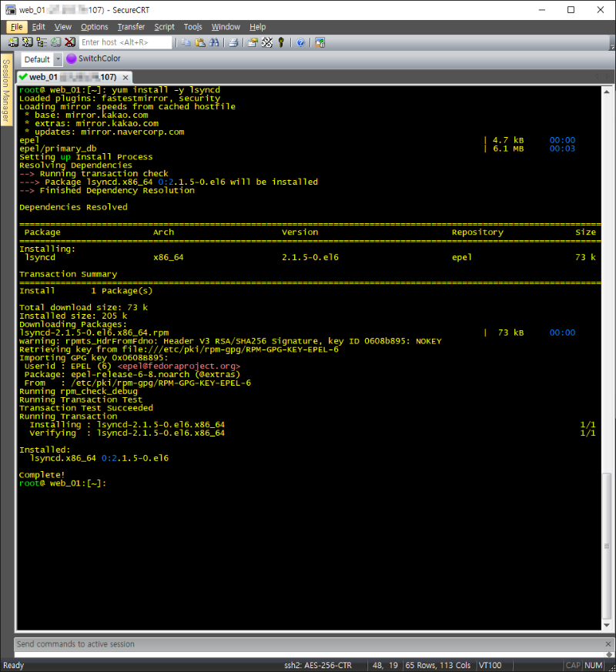Open Find using the binoculars icon
Viewport: 616px width, 672px height.
[x=214, y=42]
